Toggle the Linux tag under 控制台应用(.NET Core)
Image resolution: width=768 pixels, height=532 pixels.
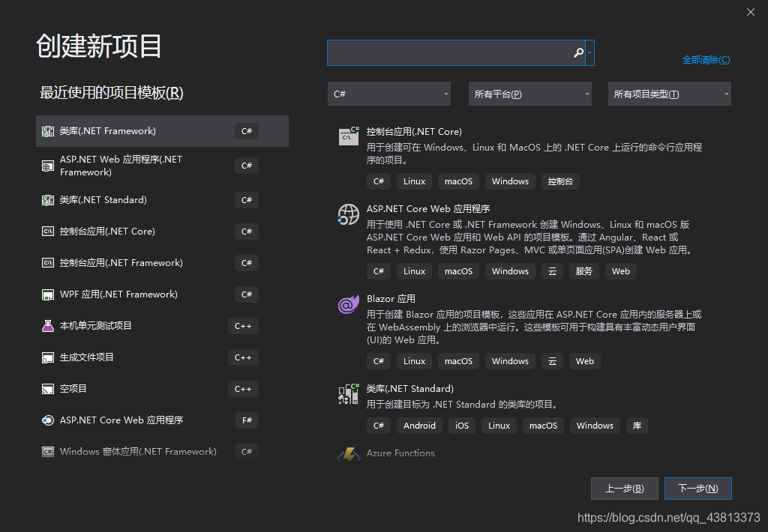pyautogui.click(x=415, y=181)
